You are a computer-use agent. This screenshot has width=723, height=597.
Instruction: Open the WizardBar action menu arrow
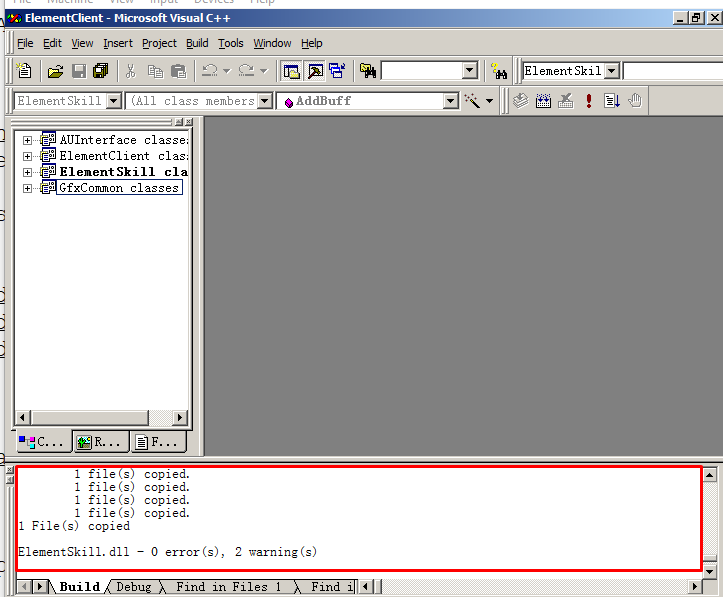coord(489,100)
